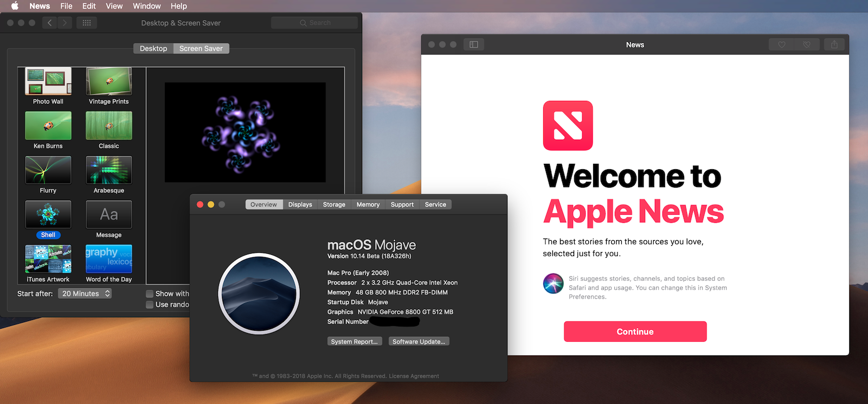Open the Window menu
The width and height of the screenshot is (868, 404).
147,6
